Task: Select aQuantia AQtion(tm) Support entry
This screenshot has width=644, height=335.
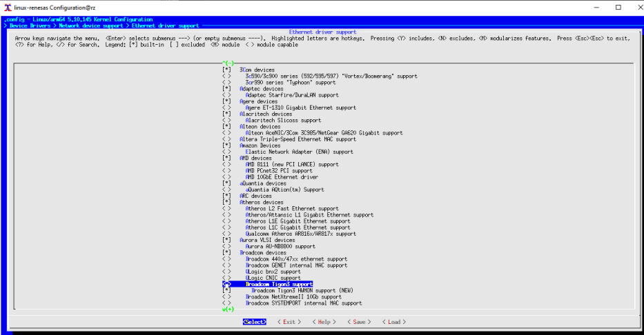Action: pos(284,190)
